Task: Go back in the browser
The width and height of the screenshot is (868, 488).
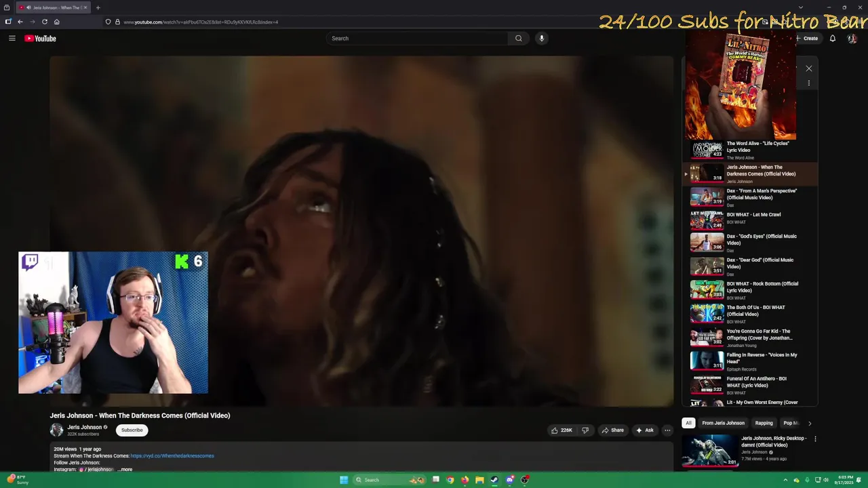Action: (20, 22)
